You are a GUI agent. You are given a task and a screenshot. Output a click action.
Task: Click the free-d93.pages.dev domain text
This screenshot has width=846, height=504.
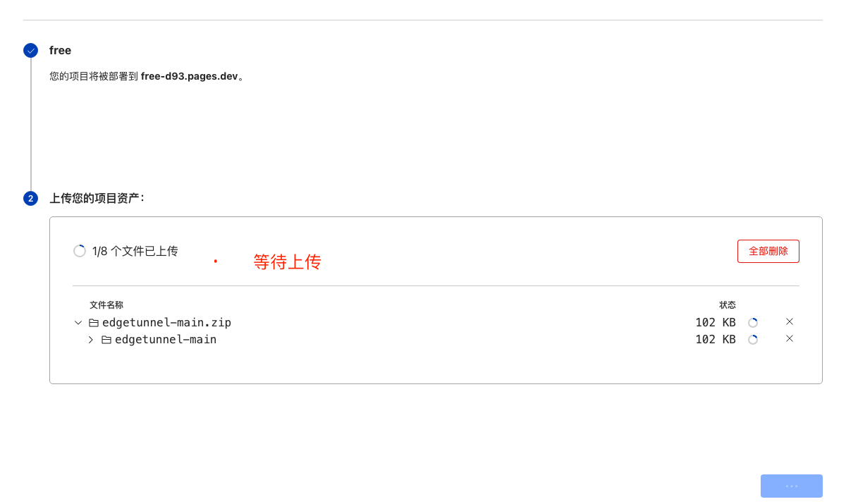tap(190, 76)
